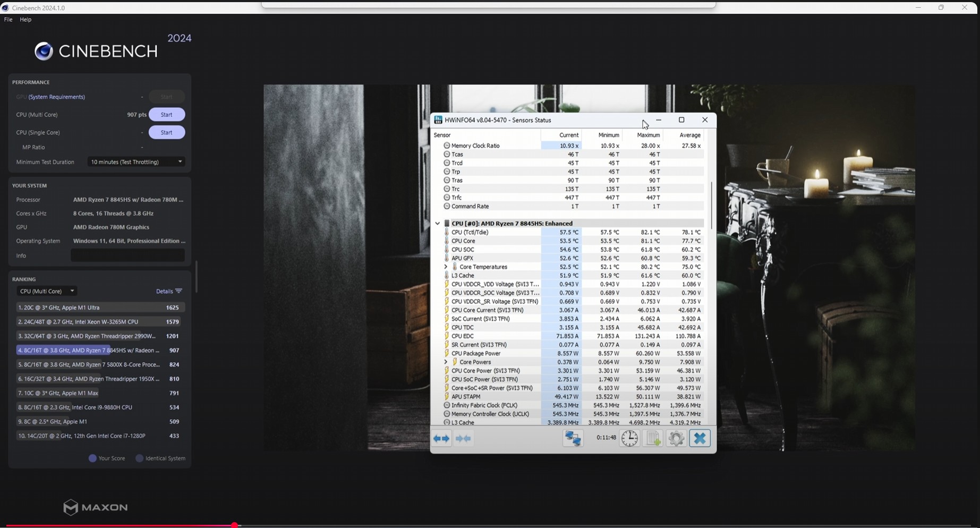Select highlighted ranking entry AMD Ryzen 7 8845HS
Image resolution: width=980 pixels, height=528 pixels.
(x=100, y=351)
